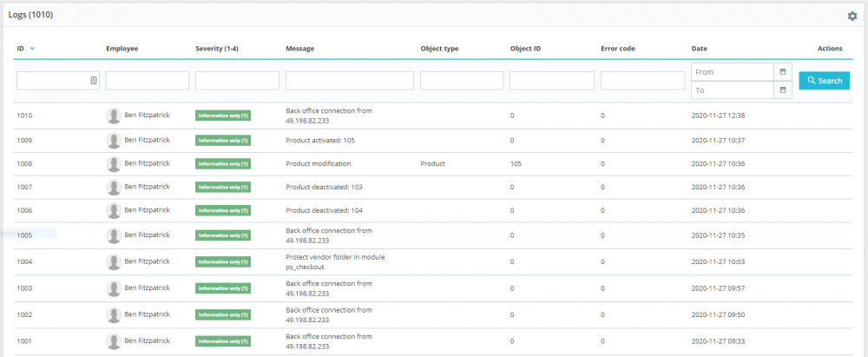Screen dimensions: 868x357
Task: Click 'Informative only (1)' badge in row 1010
Action: [223, 116]
